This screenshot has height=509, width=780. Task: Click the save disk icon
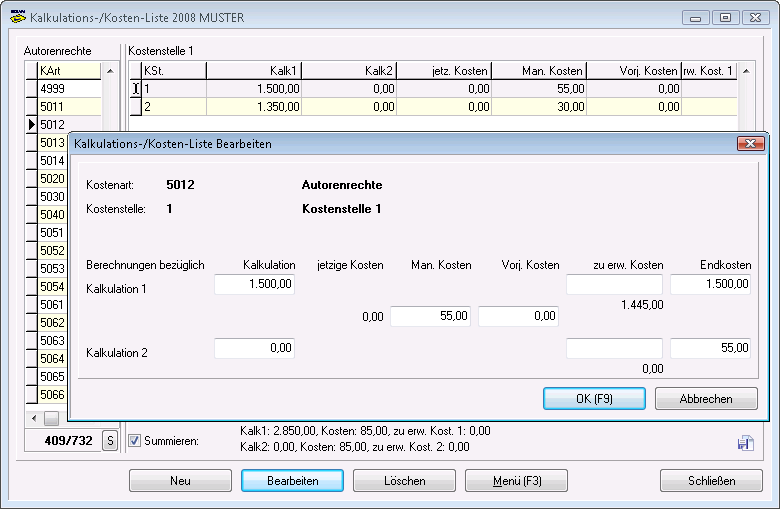[744, 442]
